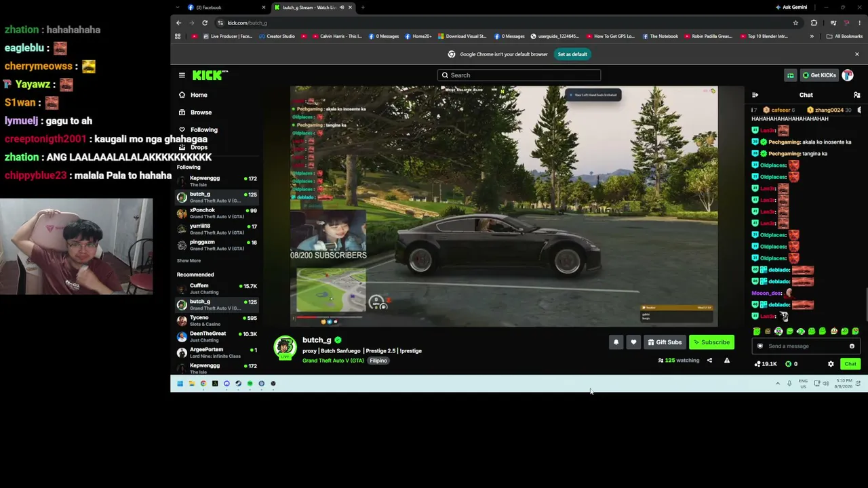The width and height of the screenshot is (868, 488).
Task: Click the Get KICKs button
Action: [x=819, y=75]
